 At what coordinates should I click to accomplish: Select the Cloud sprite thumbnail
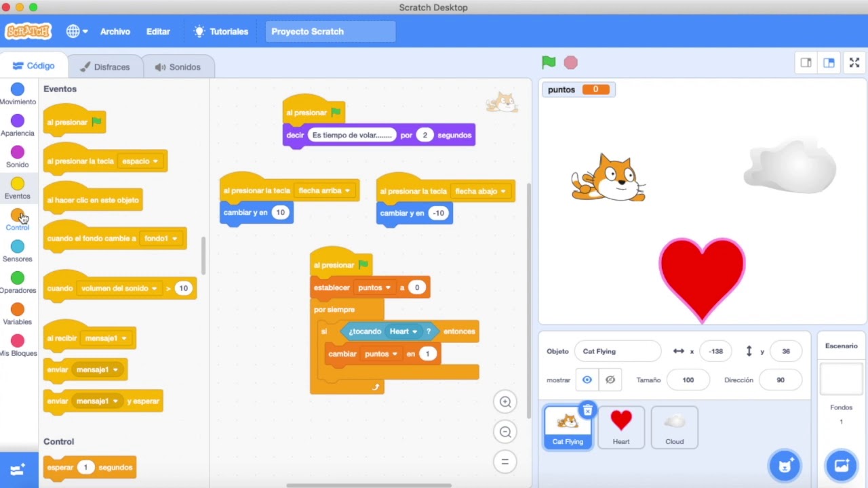point(675,428)
